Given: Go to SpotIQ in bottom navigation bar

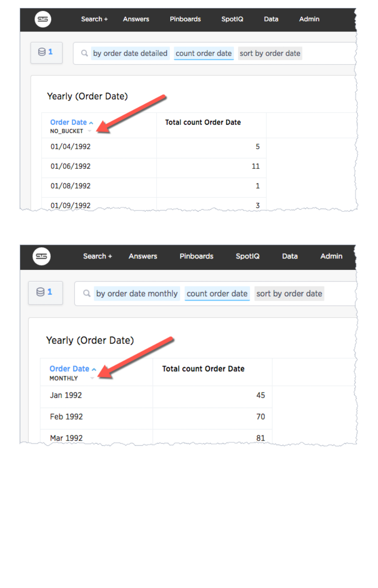Looking at the screenshot, I should 247,256.
